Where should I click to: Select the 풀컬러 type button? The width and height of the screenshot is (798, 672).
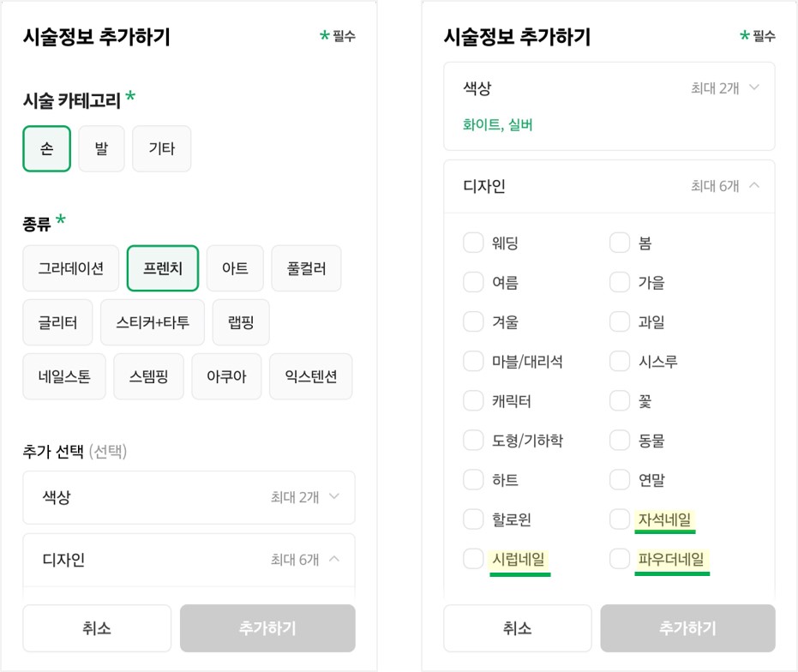pyautogui.click(x=306, y=268)
